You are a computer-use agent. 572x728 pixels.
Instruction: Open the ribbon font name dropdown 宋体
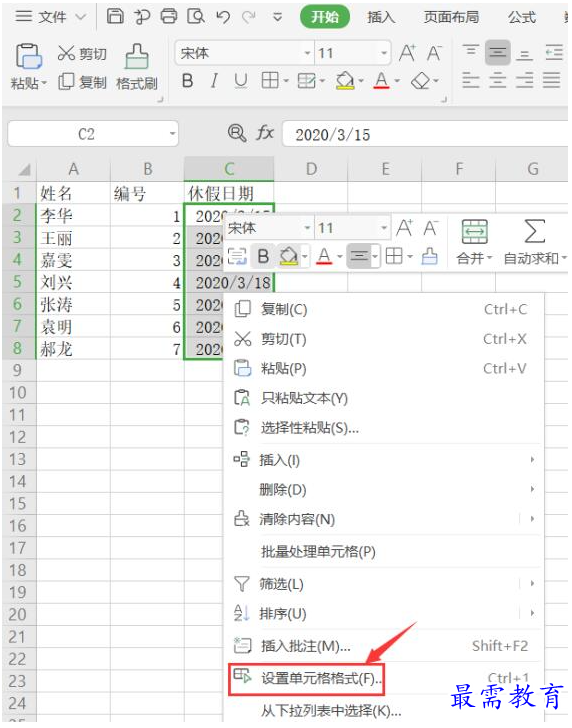pyautogui.click(x=307, y=53)
